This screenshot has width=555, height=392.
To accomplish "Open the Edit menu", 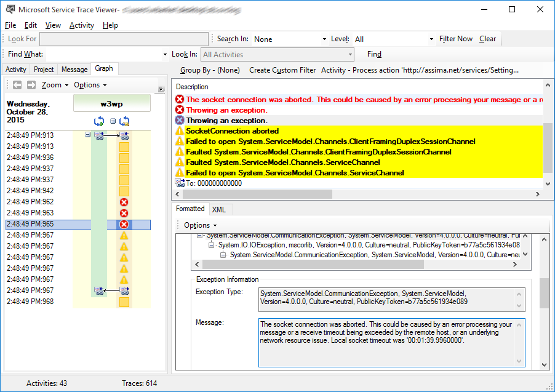I will [x=30, y=25].
